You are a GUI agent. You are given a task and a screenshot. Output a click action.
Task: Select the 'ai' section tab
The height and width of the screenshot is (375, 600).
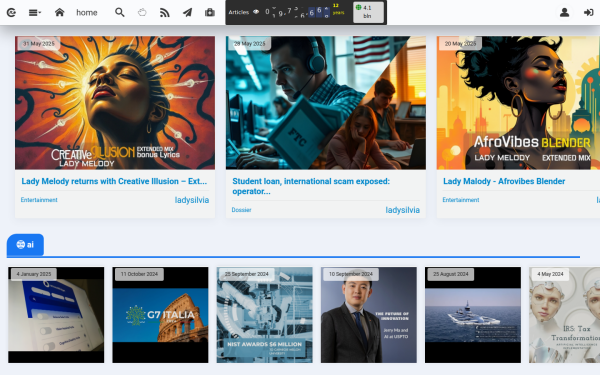pyautogui.click(x=25, y=245)
